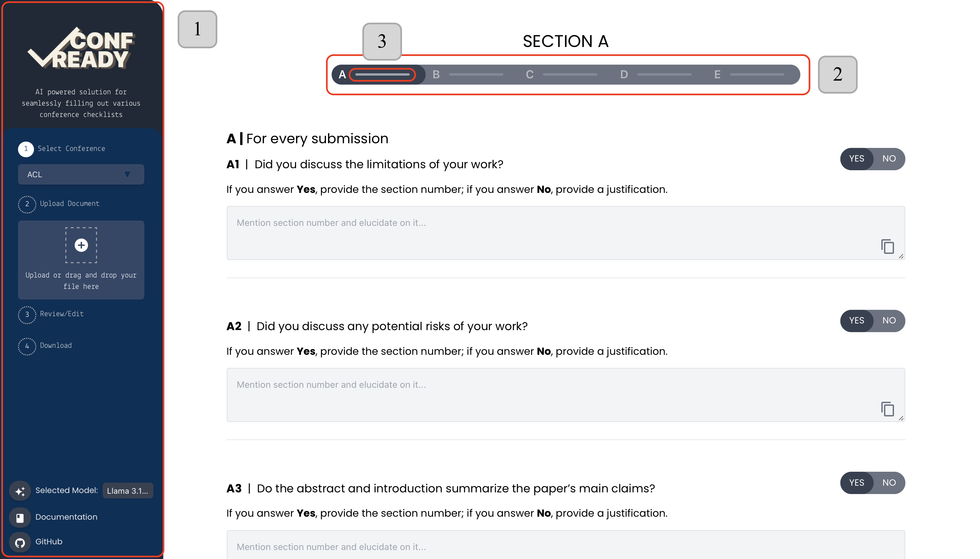The width and height of the screenshot is (980, 559).
Task: Click the sparkle Selected Model icon
Action: [20, 491]
